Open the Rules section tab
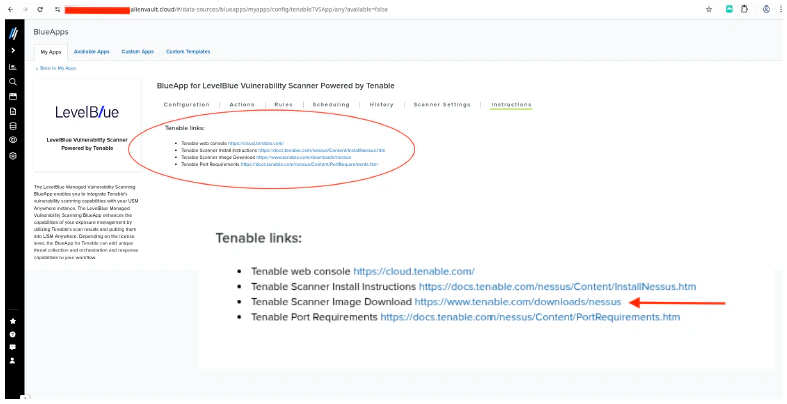The image size is (787, 404). (x=284, y=104)
